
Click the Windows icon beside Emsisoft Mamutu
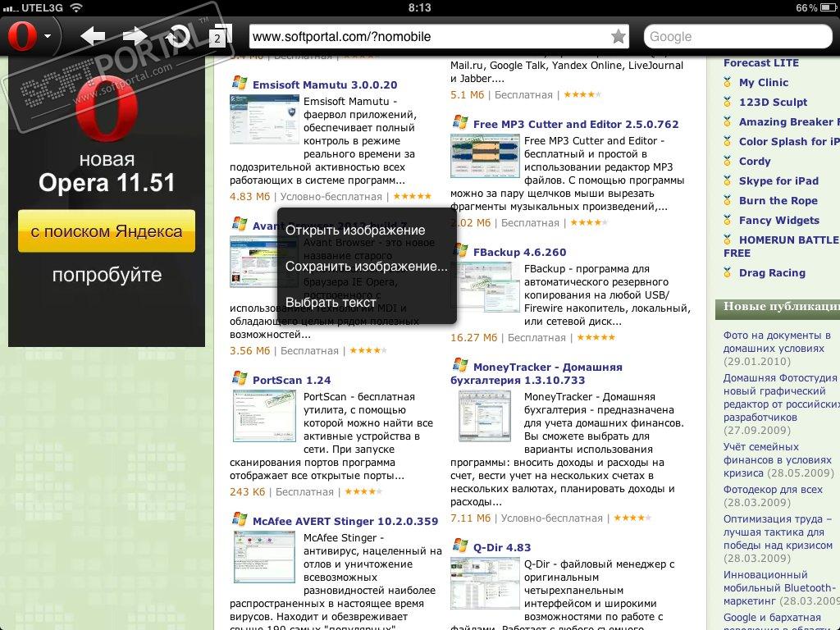click(239, 83)
